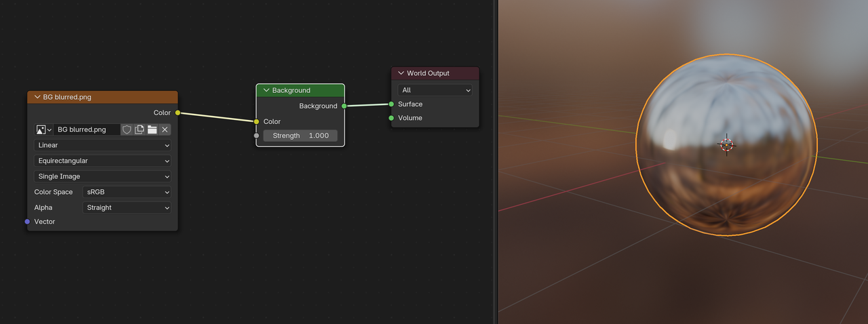Adjust the Strength 1.000 slider
Viewport: 868px width, 324px height.
(x=300, y=136)
